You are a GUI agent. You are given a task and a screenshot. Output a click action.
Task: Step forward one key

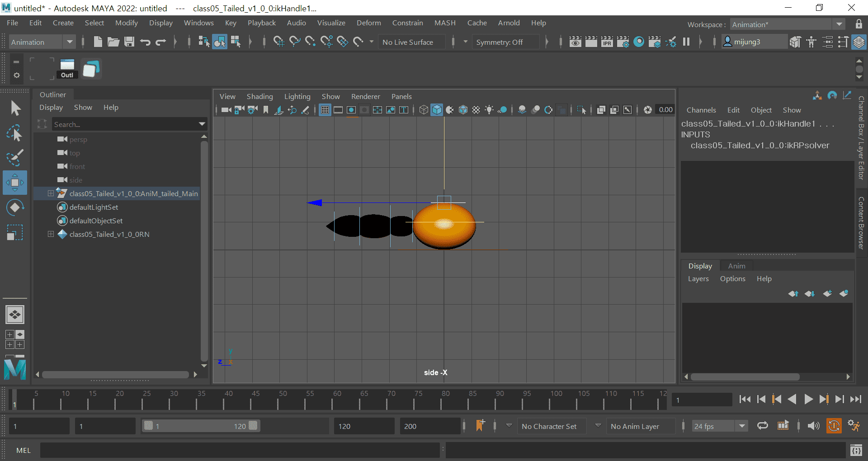point(824,399)
